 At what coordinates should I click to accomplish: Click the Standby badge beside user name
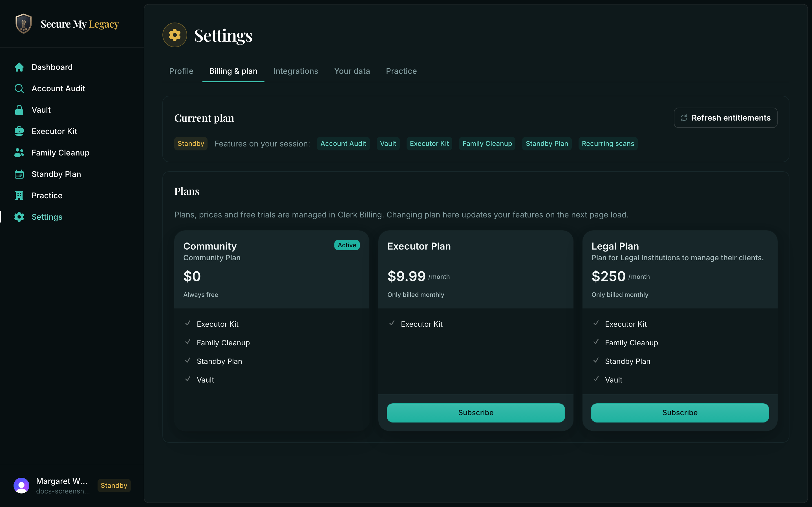[114, 486]
